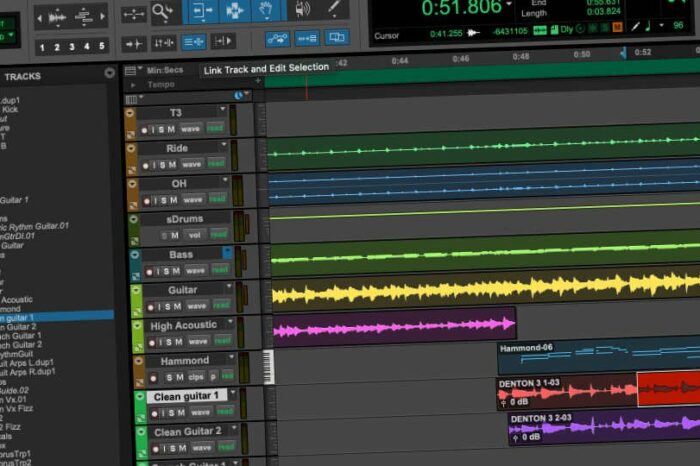The width and height of the screenshot is (700, 466).
Task: Select 'ch Guitar 1' row in tracks list
Action: click(x=21, y=336)
